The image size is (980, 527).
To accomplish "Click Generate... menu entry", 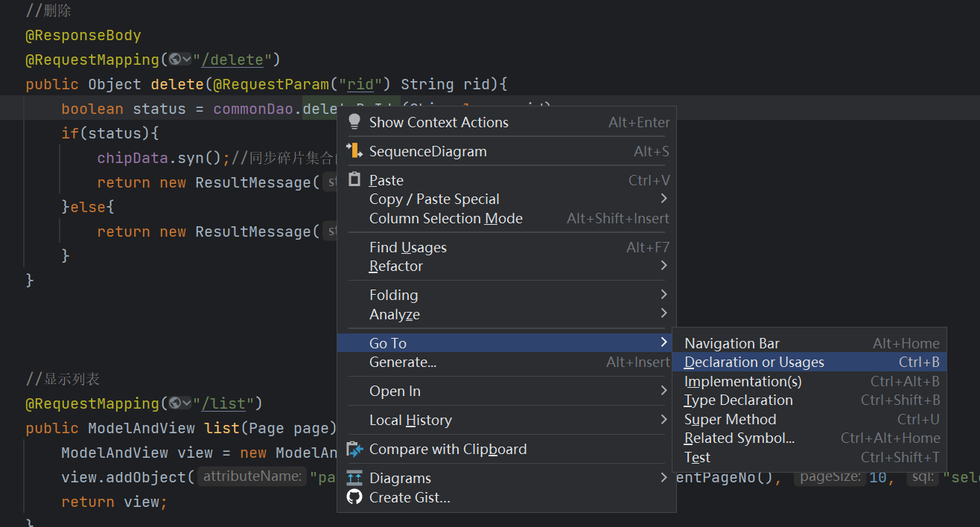I will point(403,362).
